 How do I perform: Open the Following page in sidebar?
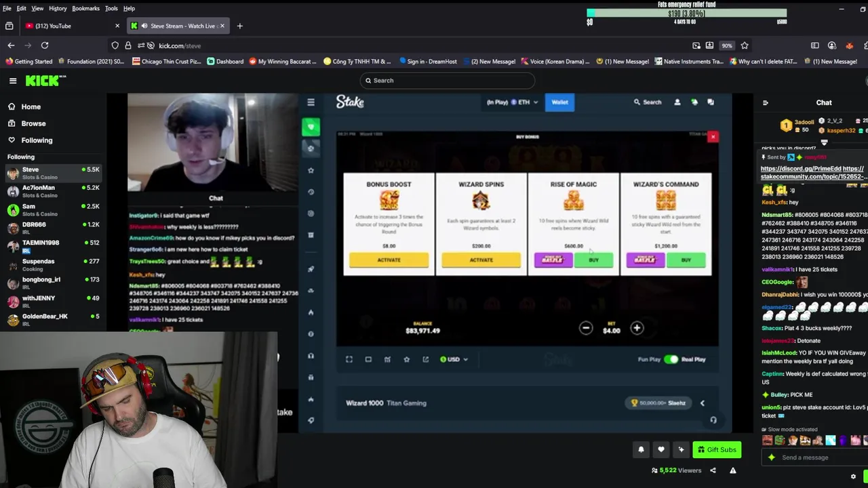pos(30,140)
